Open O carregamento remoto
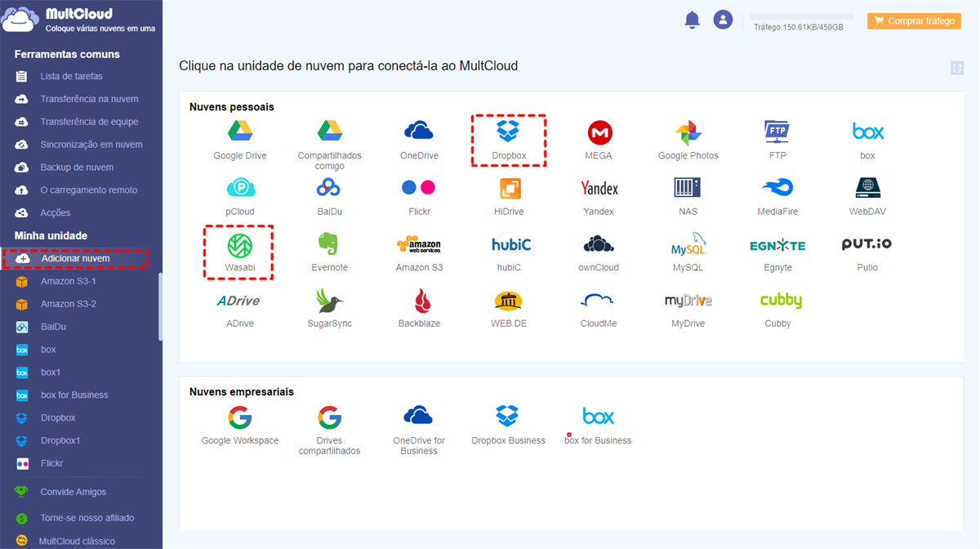 [89, 190]
